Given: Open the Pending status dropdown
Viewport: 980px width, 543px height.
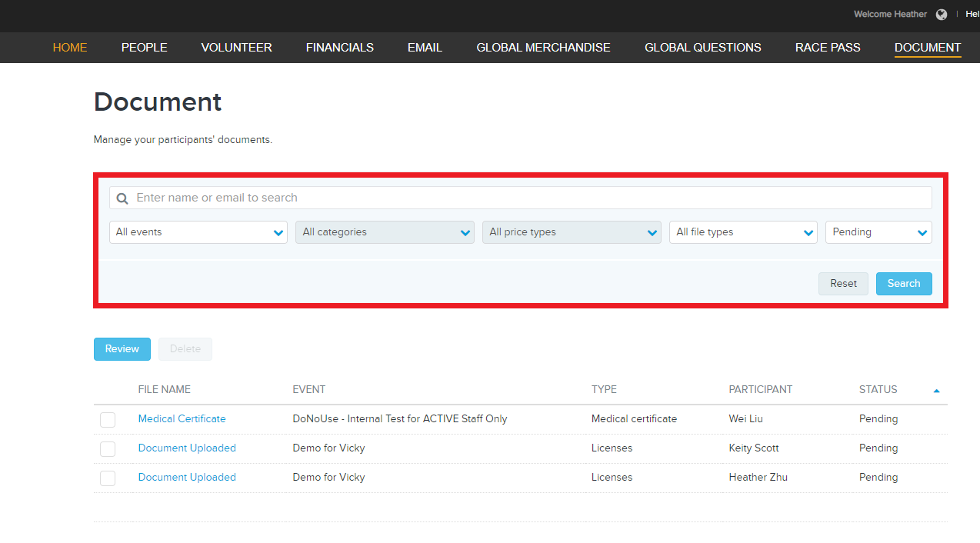Looking at the screenshot, I should coord(878,232).
